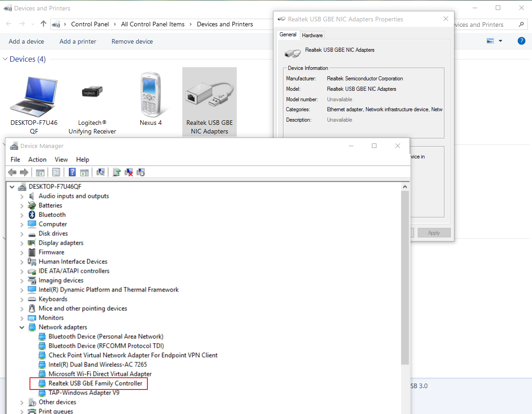Select IDE ATA/ATAPI controllers

(74, 271)
